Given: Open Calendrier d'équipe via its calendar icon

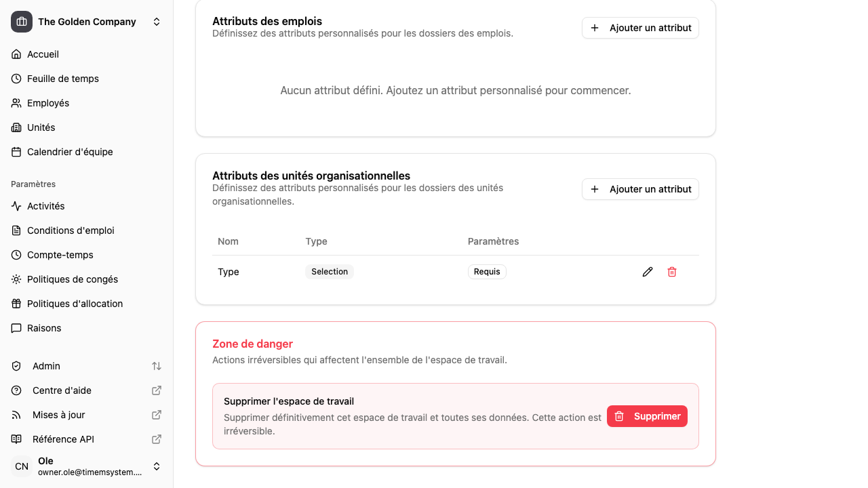Looking at the screenshot, I should (16, 152).
